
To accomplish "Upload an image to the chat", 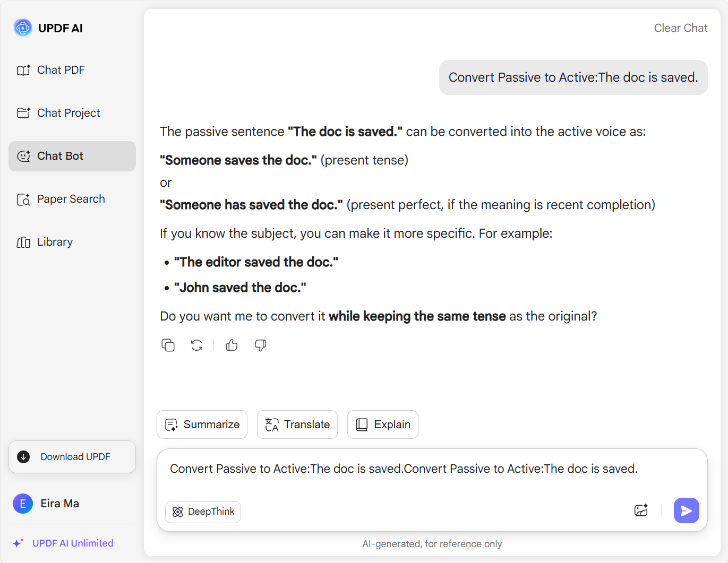I will tap(641, 510).
